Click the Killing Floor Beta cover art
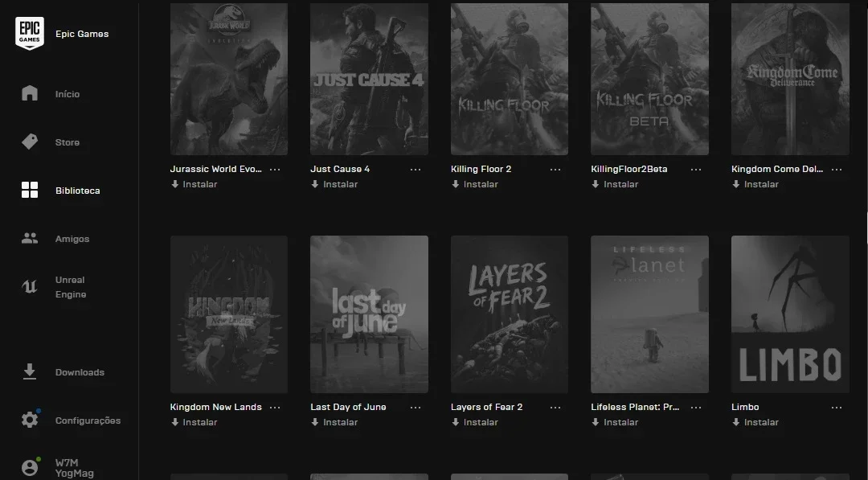 [649, 79]
